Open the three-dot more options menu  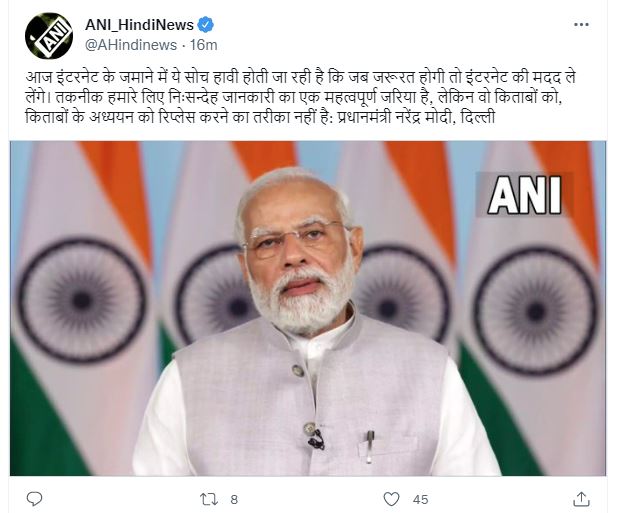581,25
